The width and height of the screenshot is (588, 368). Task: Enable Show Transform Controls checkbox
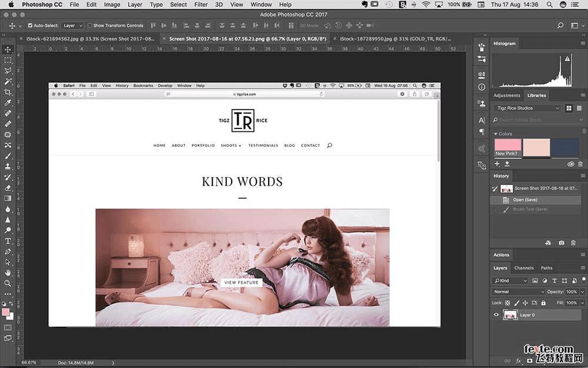[x=89, y=25]
